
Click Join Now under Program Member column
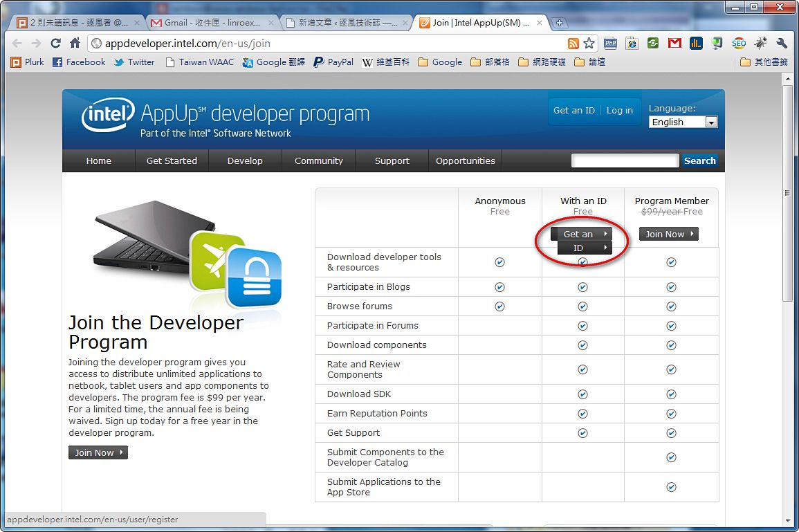(x=668, y=235)
